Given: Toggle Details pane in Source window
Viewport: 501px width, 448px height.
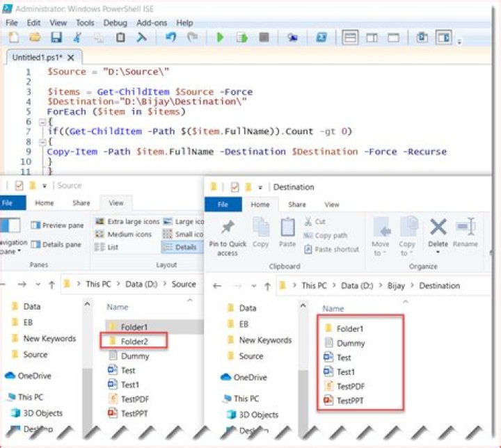Looking at the screenshot, I should pos(56,244).
